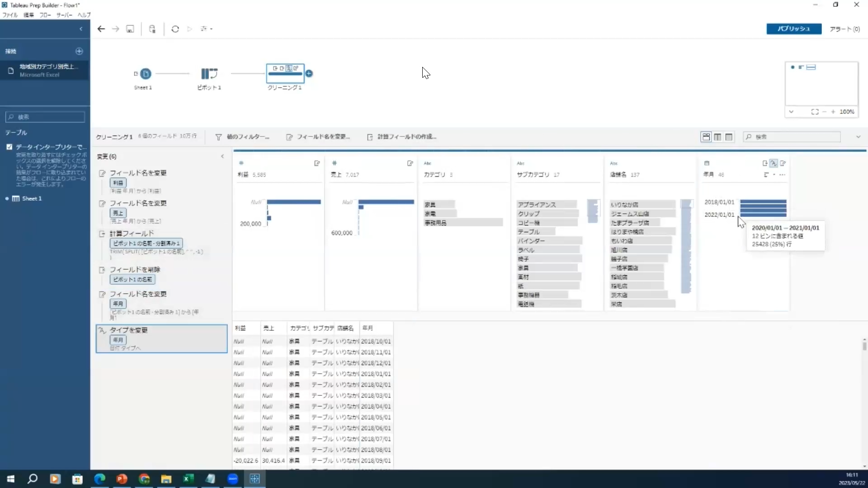Image resolution: width=868 pixels, height=488 pixels.
Task: Open the サーバー menu
Action: pyautogui.click(x=64, y=15)
